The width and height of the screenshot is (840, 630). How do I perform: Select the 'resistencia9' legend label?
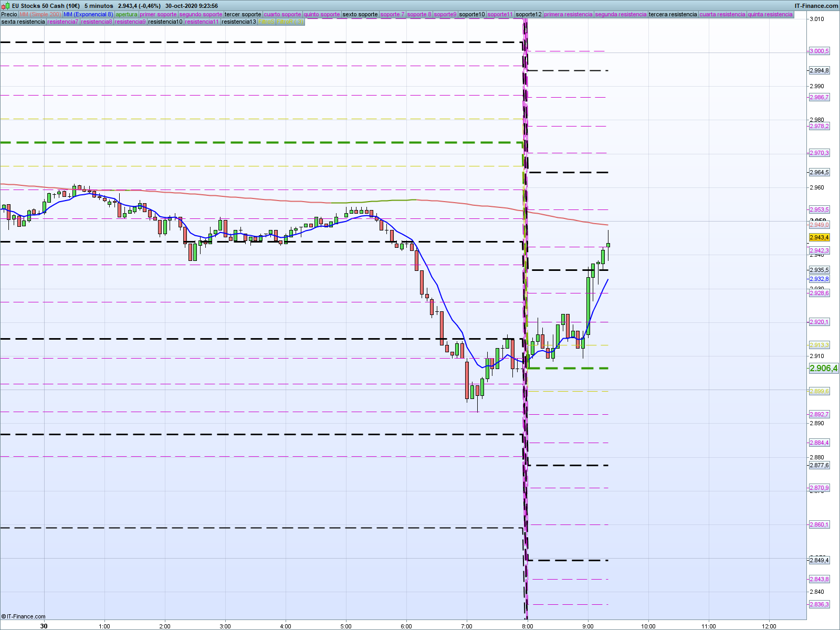[x=130, y=22]
